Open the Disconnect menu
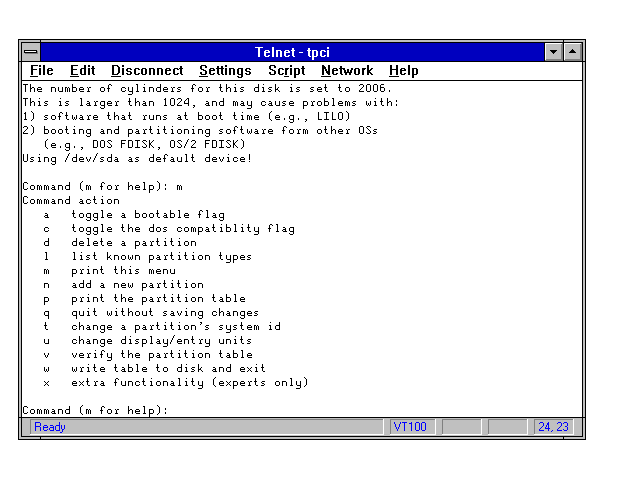640x480 pixels. tap(147, 71)
